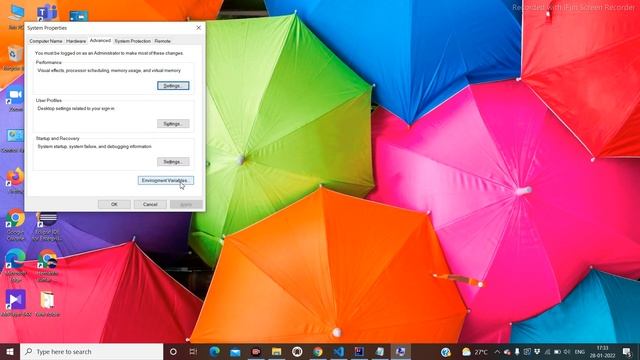This screenshot has width=640, height=360.
Task: Select the purple media player desktop shortcut
Action: click(x=16, y=303)
